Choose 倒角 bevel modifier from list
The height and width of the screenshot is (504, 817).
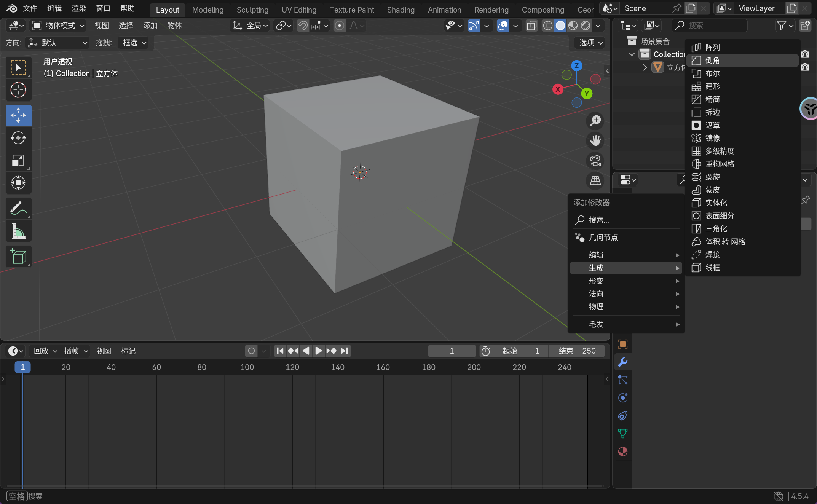coord(712,61)
